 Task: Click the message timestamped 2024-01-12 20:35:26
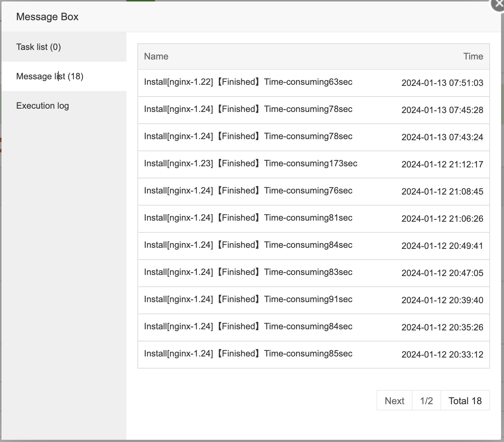tap(442, 327)
